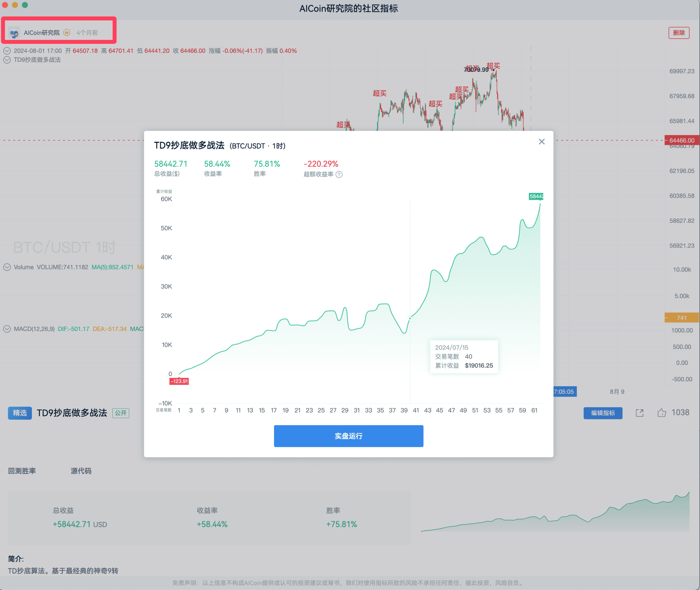Click the 删除 button

tap(679, 32)
